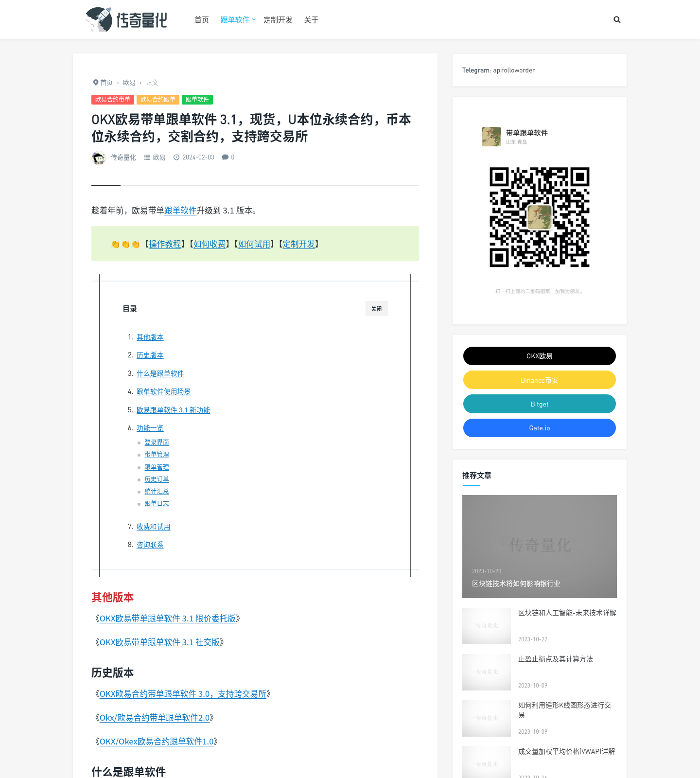This screenshot has width=700, height=778.
Task: Click thumbnail beside 区块链和人工智能 article
Action: pyautogui.click(x=487, y=626)
